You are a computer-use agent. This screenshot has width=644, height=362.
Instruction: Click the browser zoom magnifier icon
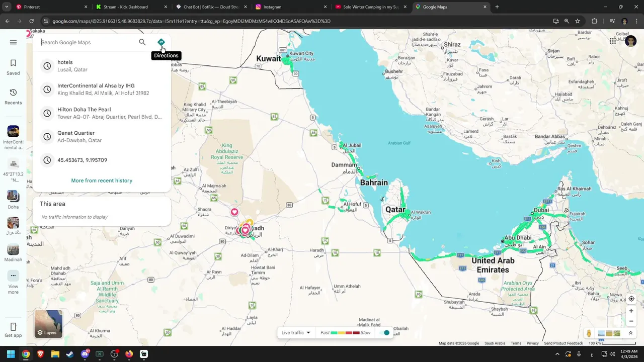pos(567,21)
